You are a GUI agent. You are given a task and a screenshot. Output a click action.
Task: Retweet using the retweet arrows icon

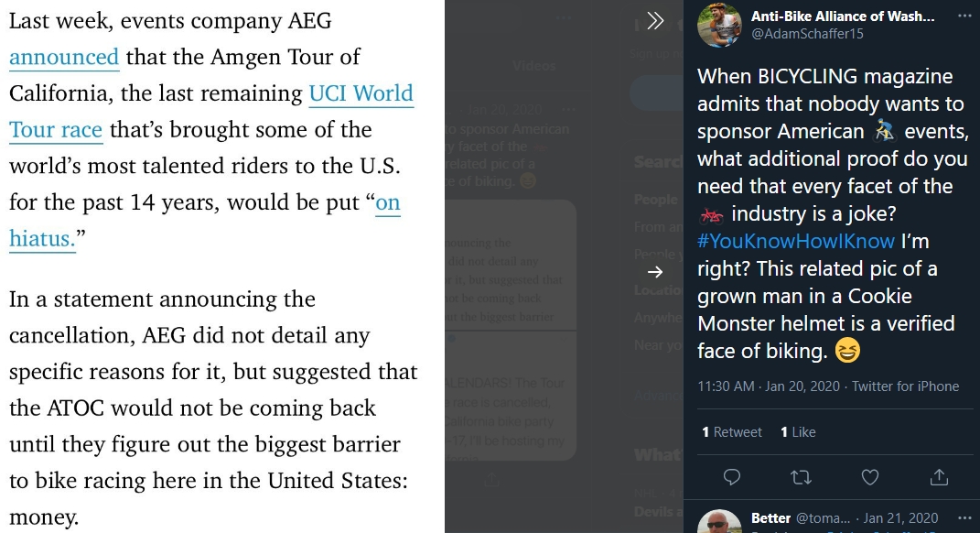tap(801, 477)
